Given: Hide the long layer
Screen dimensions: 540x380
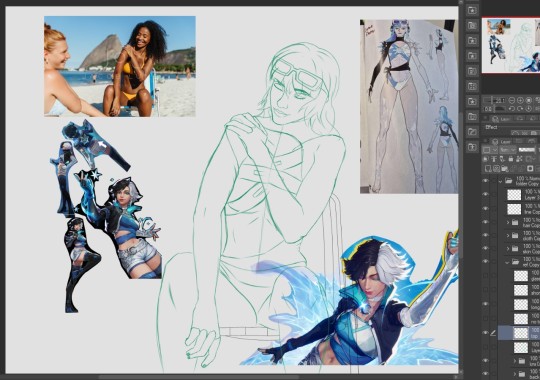Looking at the screenshot, I should 486,304.
